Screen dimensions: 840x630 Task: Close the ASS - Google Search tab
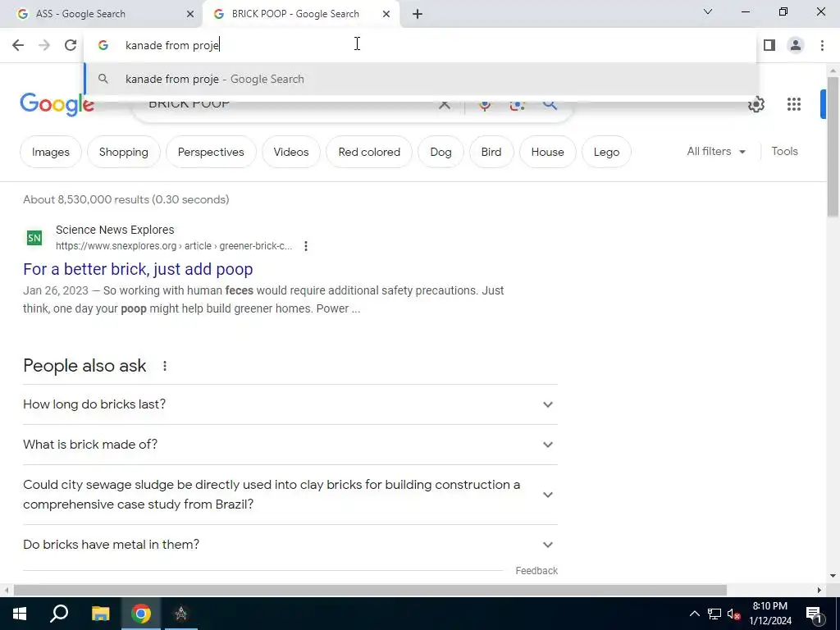pos(189,14)
